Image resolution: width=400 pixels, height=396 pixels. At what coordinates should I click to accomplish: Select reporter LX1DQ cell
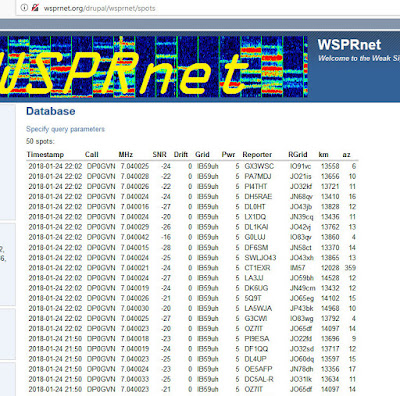click(x=255, y=217)
